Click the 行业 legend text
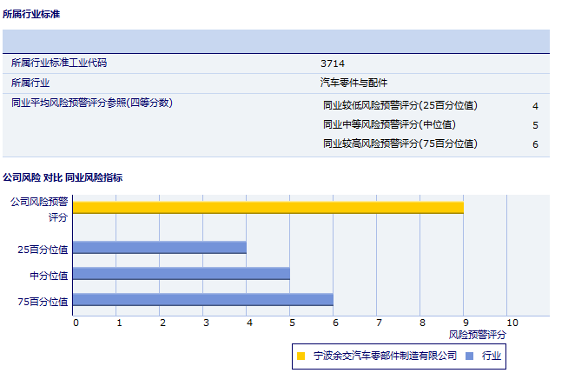Screen dimensions: 588x373 (492, 356)
